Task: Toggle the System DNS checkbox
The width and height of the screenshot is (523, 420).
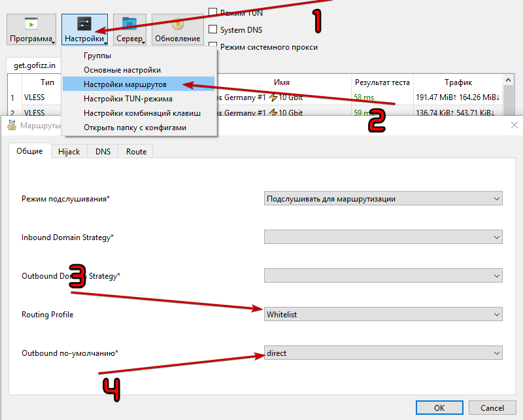Action: point(212,29)
